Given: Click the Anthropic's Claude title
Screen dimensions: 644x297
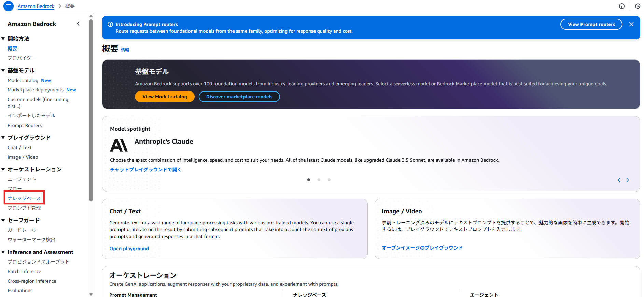Looking at the screenshot, I should [164, 141].
